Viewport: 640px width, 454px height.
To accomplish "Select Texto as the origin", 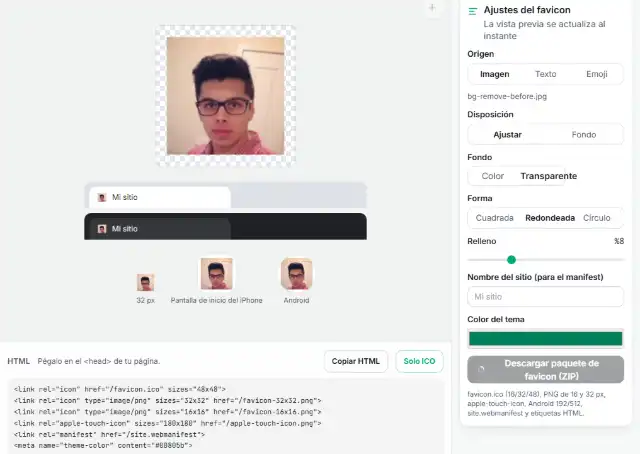I will (545, 74).
